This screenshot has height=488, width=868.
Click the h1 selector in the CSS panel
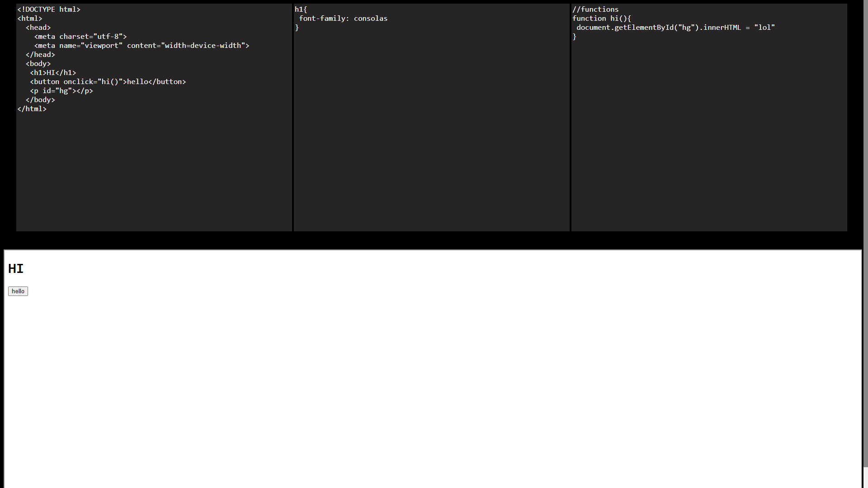pyautogui.click(x=301, y=9)
